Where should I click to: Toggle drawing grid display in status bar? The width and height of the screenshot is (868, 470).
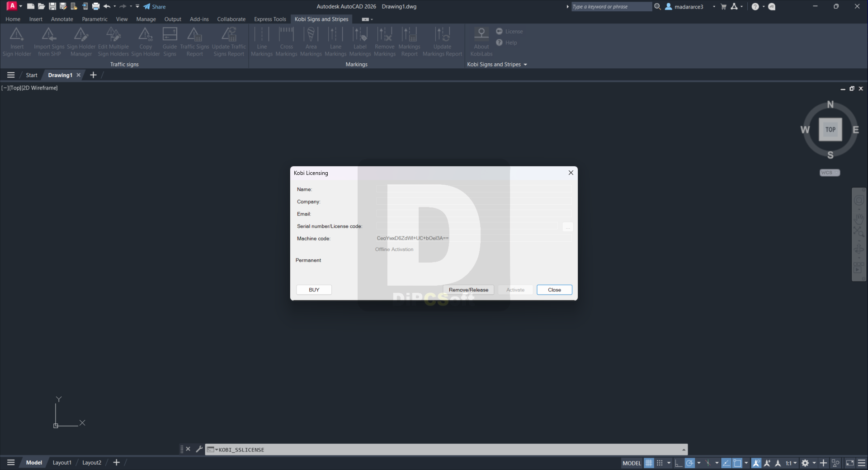click(x=649, y=463)
